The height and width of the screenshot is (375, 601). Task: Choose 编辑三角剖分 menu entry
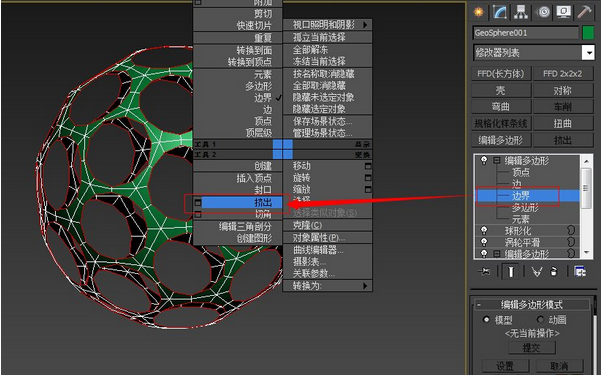[x=245, y=227]
